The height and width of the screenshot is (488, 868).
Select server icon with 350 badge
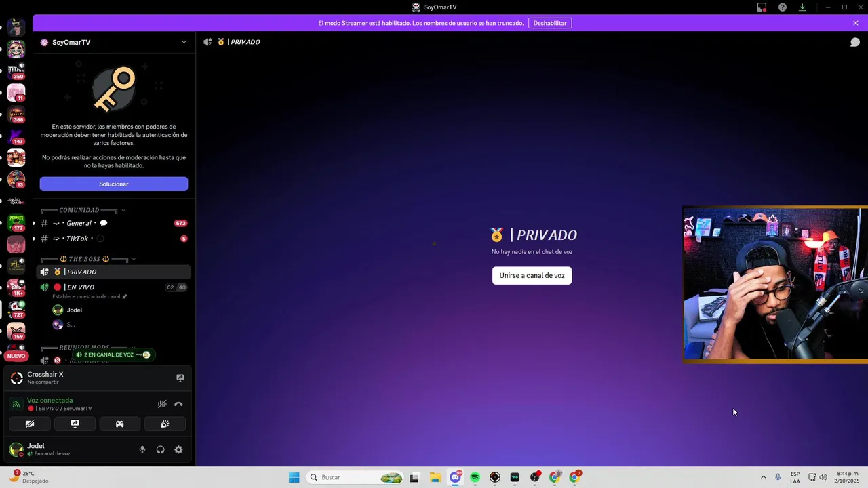(x=16, y=70)
